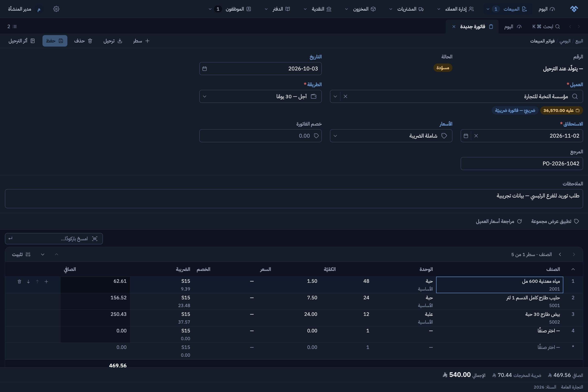Focus the barcode scan input
This screenshot has width=588, height=392.
(x=54, y=238)
